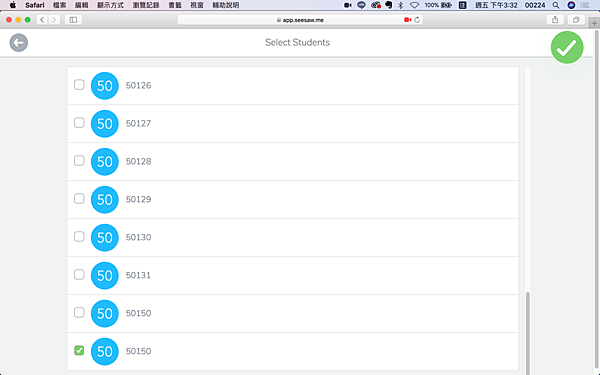Click the Spotlight search magnifier icon

click(x=556, y=5)
